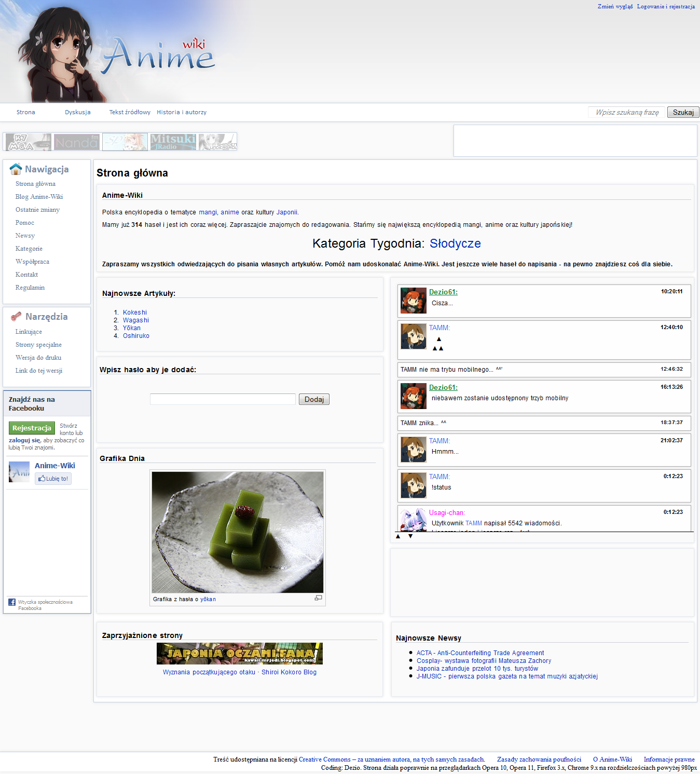Click TAMM avatar on !status message
The image size is (700, 774).
pos(414,485)
